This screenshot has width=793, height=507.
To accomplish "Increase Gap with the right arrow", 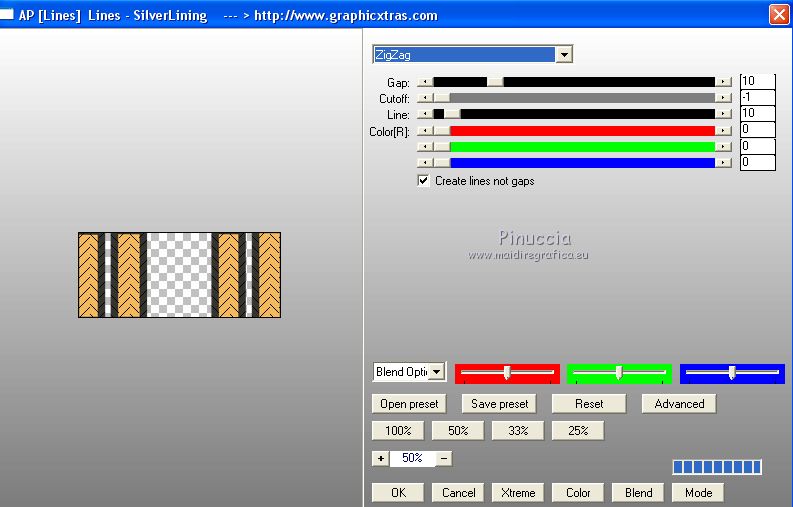I will 723,82.
